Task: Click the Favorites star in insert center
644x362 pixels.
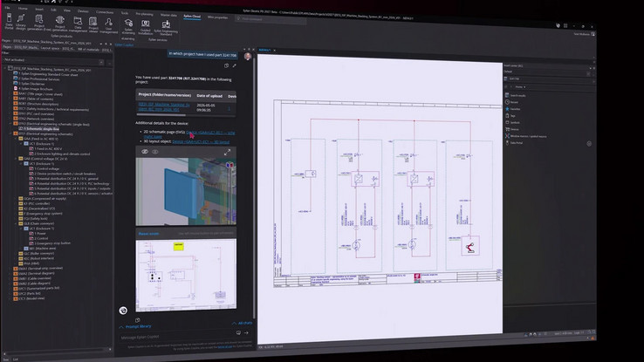Action: click(x=507, y=109)
